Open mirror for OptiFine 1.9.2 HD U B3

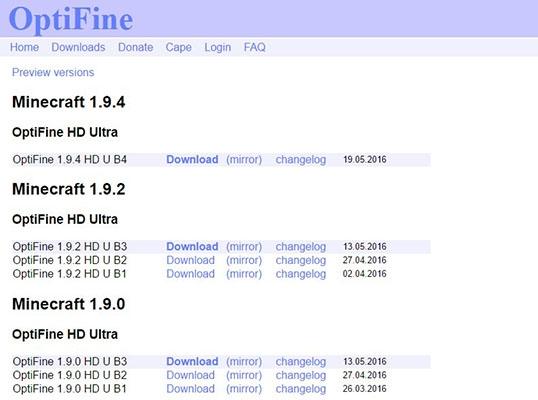coord(244,247)
